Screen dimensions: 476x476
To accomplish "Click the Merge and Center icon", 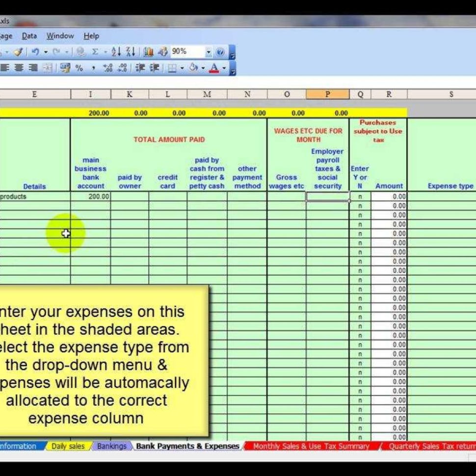I will [x=48, y=67].
